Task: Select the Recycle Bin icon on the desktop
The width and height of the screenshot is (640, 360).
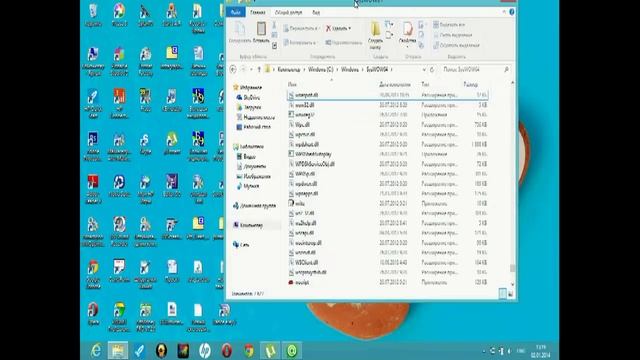Action: (x=93, y=15)
